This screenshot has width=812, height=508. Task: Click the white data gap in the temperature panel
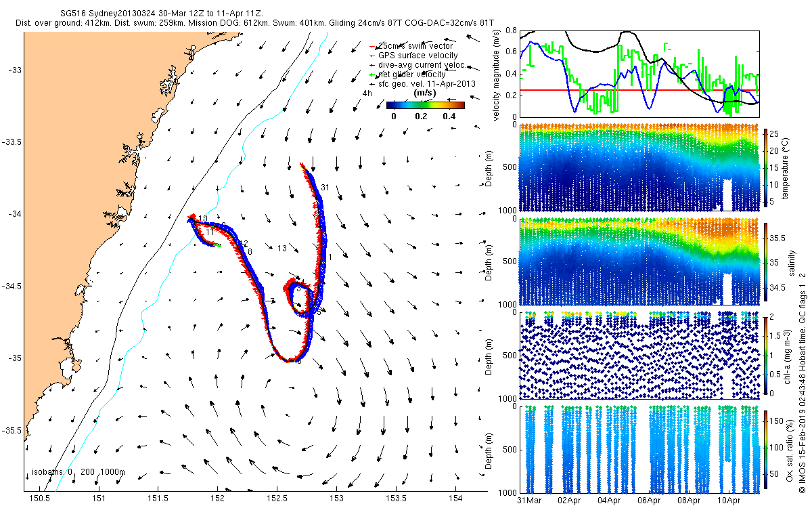(x=727, y=196)
